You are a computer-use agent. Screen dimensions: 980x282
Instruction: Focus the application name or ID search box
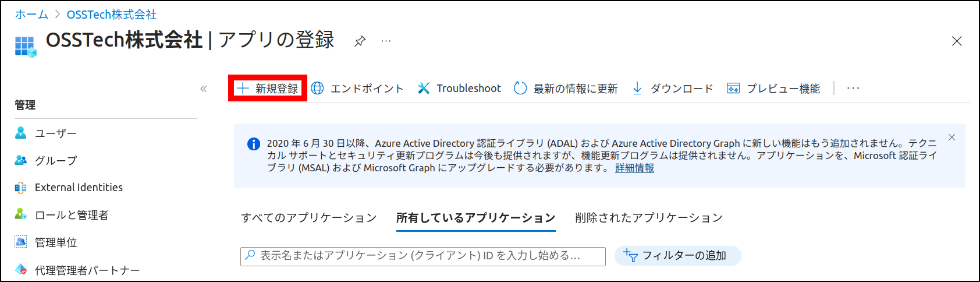pos(423,256)
